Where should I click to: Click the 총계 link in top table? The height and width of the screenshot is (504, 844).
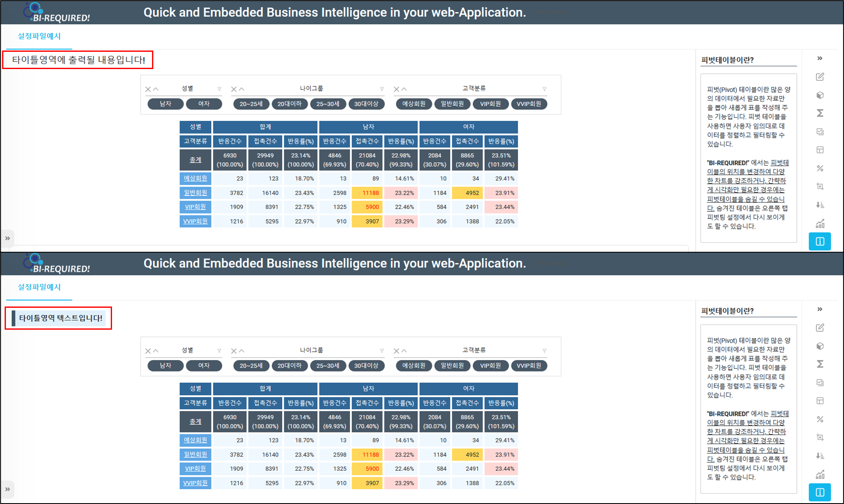click(x=195, y=160)
